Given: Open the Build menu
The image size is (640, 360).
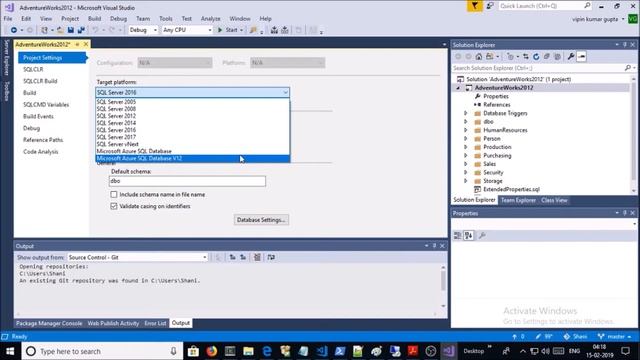Looking at the screenshot, I should pyautogui.click(x=94, y=19).
